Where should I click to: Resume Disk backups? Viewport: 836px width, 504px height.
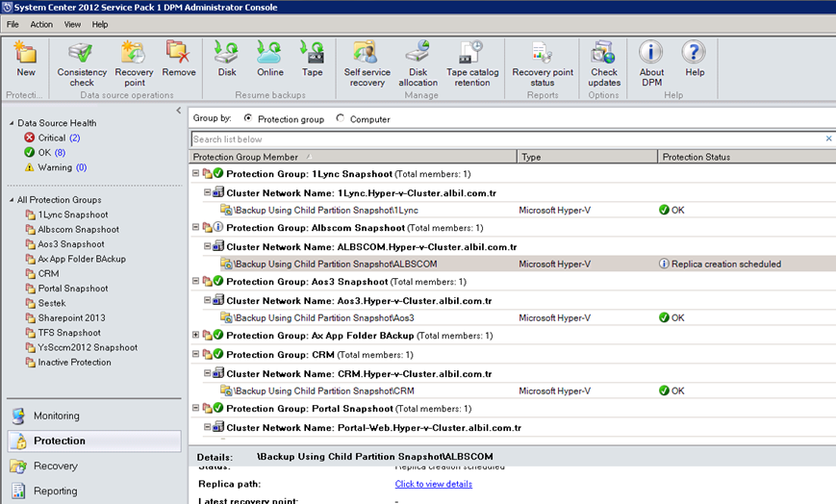(227, 59)
